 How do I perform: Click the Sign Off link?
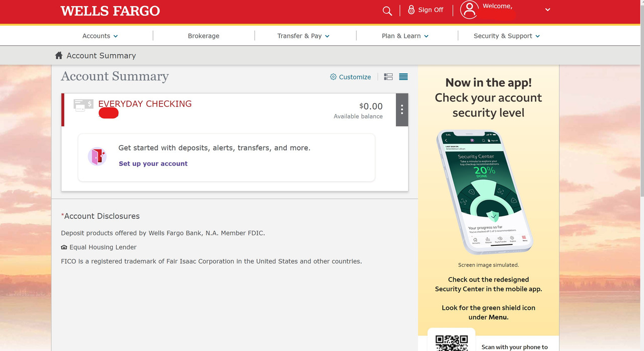[431, 10]
